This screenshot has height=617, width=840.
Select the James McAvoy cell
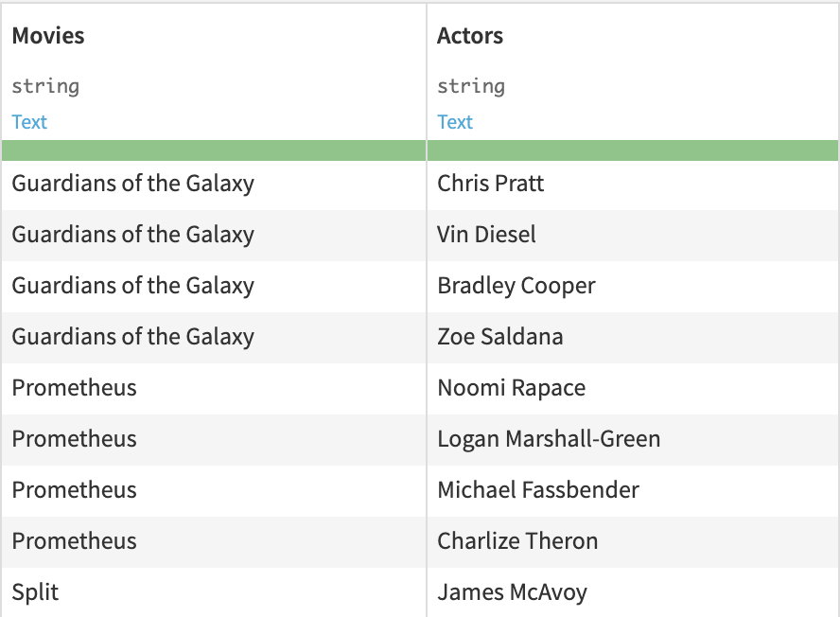coord(512,592)
